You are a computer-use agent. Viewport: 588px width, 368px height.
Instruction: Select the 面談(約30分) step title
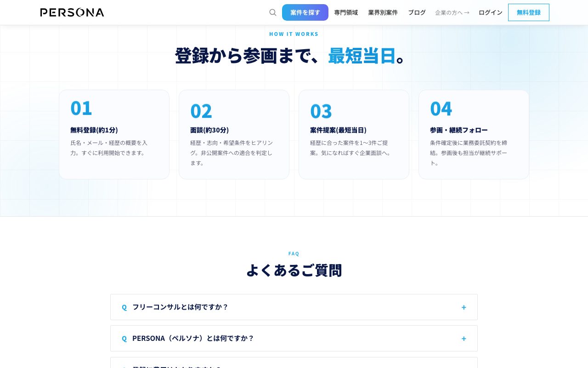coord(209,130)
